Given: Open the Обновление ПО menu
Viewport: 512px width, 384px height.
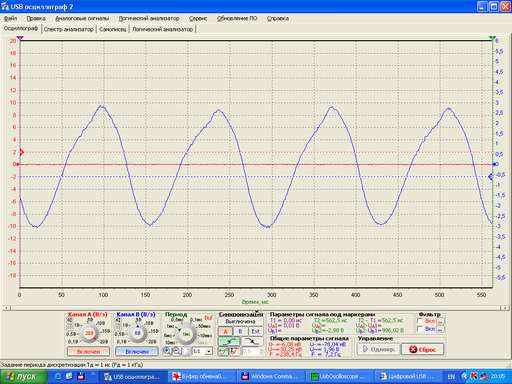Looking at the screenshot, I should tap(237, 19).
